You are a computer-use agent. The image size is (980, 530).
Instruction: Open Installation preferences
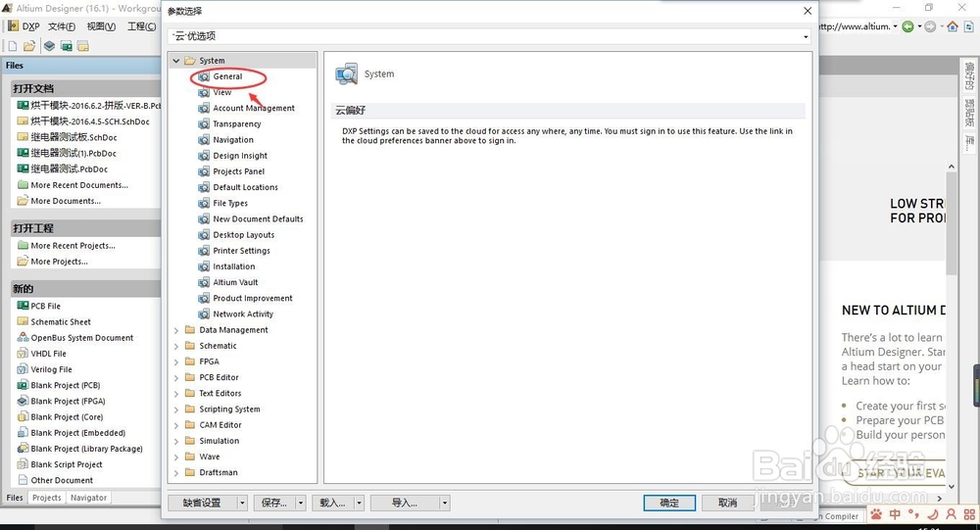tap(233, 266)
